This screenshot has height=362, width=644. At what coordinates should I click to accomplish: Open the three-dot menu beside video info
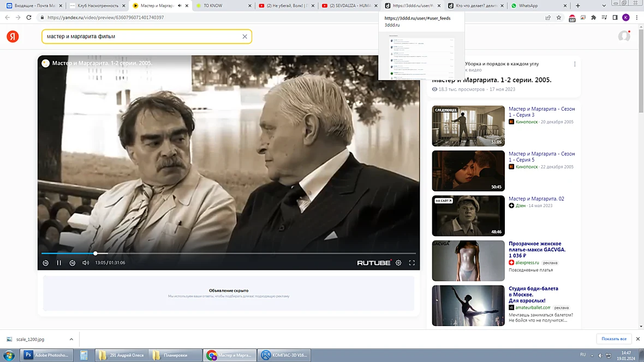575,64
